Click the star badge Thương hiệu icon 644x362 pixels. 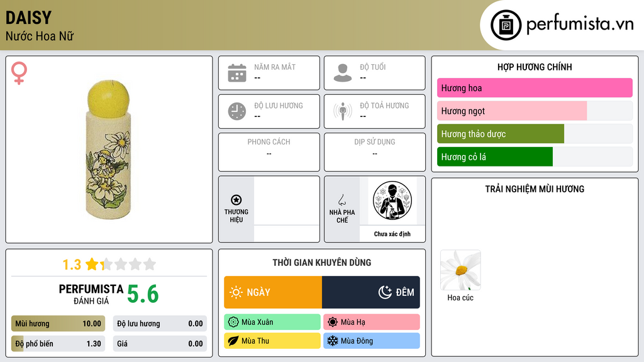[236, 200]
